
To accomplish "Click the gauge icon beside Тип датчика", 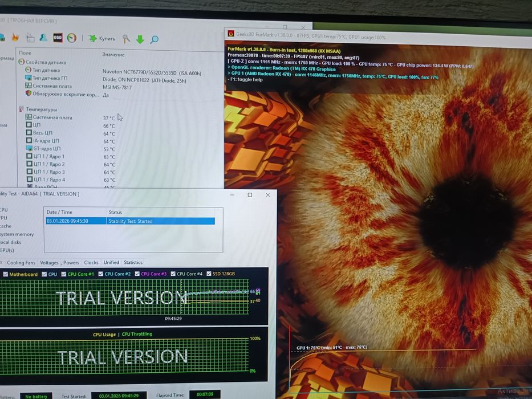I will tap(29, 70).
